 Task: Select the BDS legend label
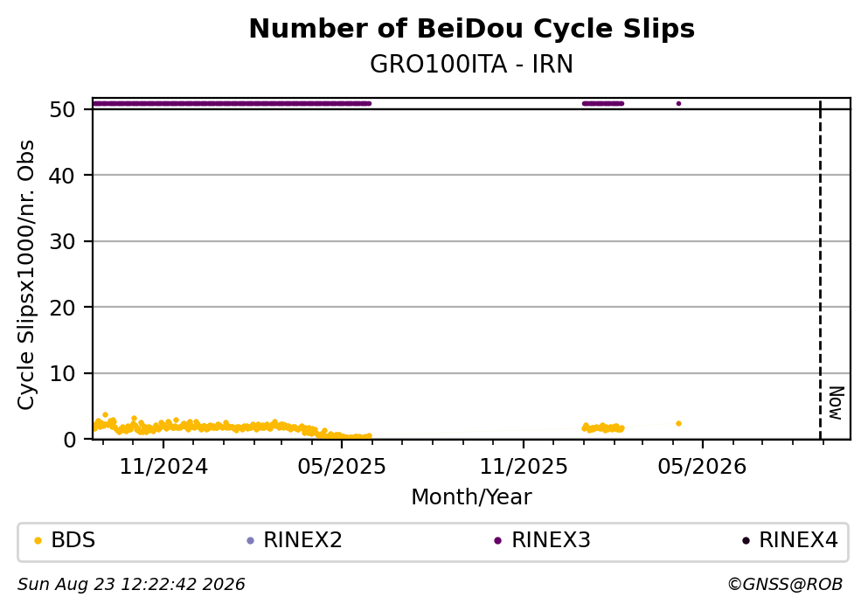tap(73, 540)
